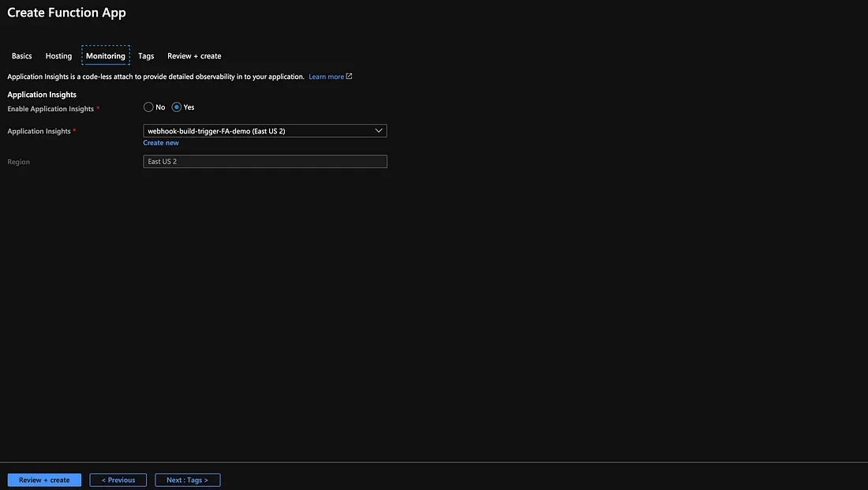This screenshot has width=868, height=490.
Task: Select Yes for Enable Application Insights
Action: pyautogui.click(x=177, y=107)
